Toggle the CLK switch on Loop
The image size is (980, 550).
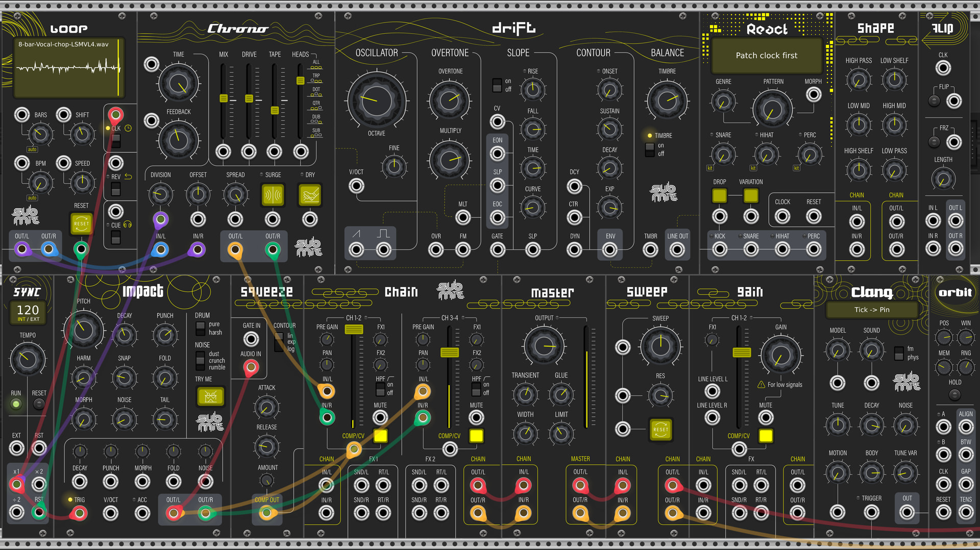[x=116, y=141]
